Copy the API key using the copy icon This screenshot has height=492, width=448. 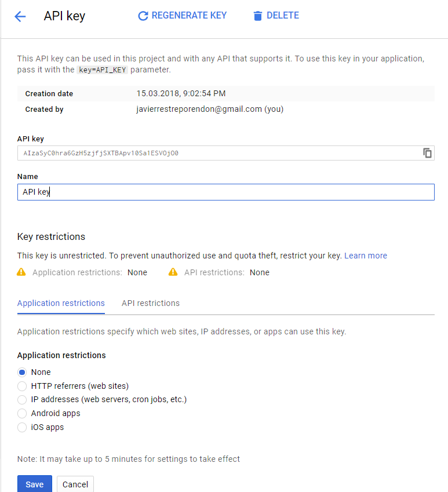(x=427, y=153)
